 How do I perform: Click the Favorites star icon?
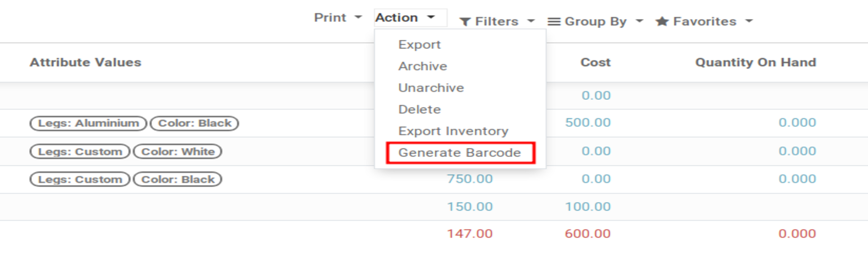point(662,22)
